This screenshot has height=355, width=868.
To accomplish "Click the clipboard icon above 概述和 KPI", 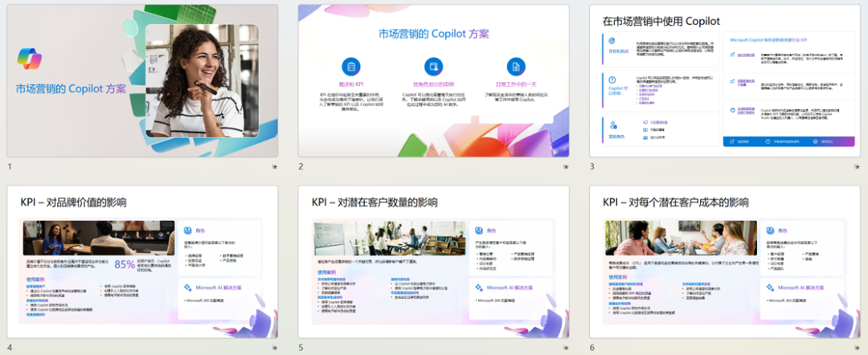I will tap(351, 67).
